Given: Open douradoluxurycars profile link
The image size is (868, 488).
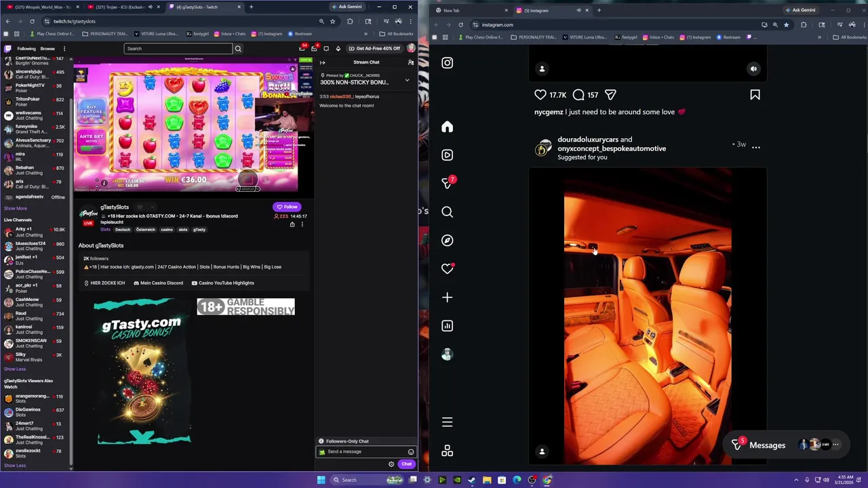Looking at the screenshot, I should pos(588,140).
